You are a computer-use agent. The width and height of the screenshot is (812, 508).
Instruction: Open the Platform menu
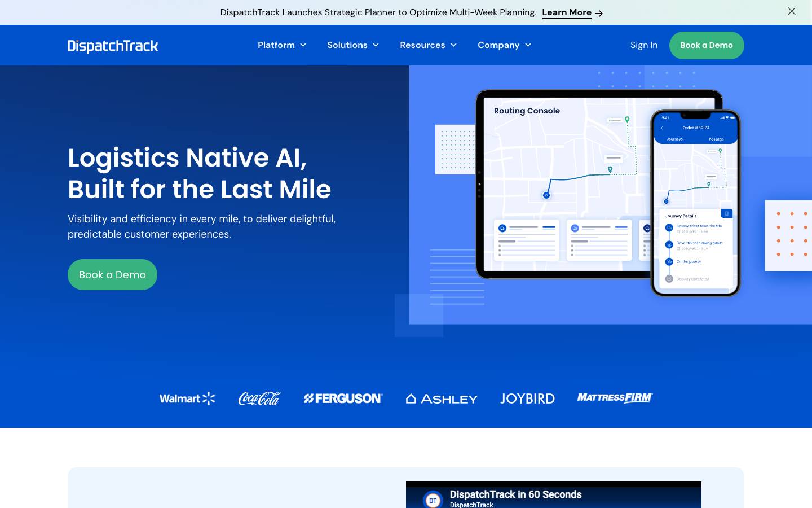pyautogui.click(x=276, y=45)
